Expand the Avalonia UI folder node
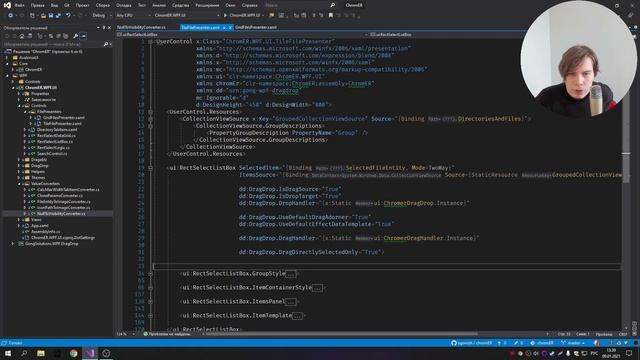 [7, 58]
